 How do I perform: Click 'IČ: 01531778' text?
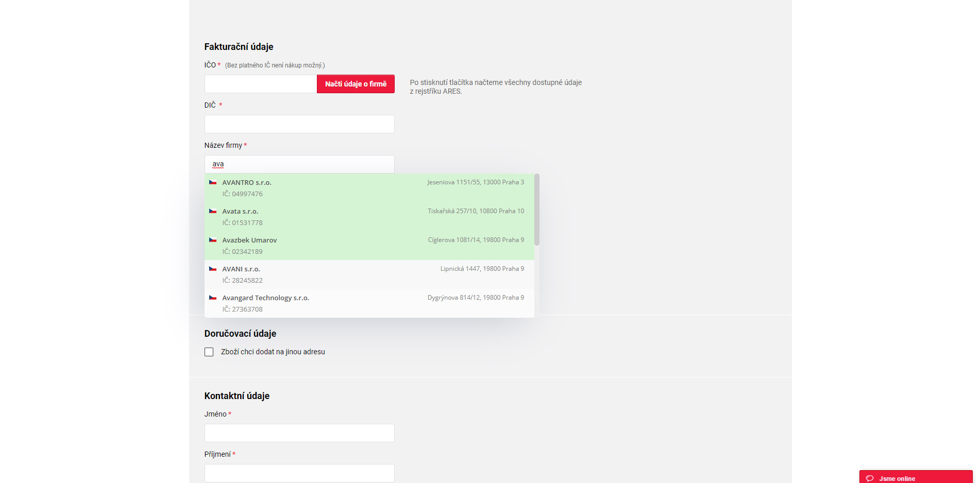coord(242,223)
